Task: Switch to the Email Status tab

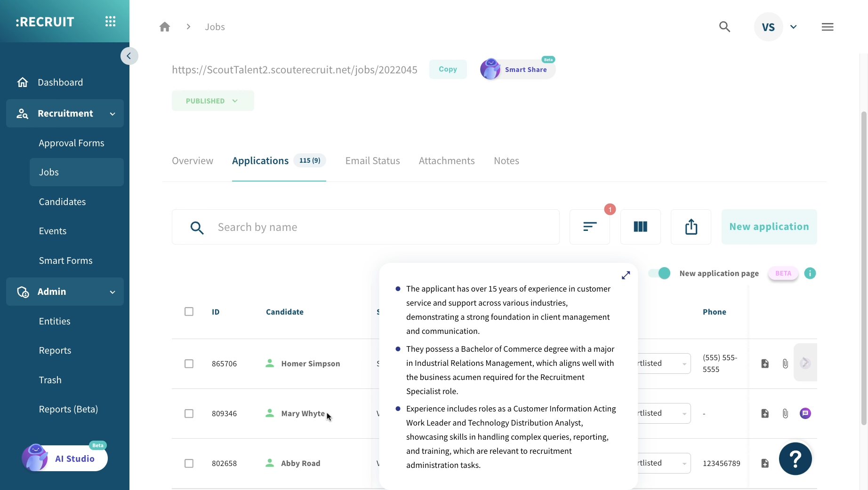Action: click(x=372, y=160)
